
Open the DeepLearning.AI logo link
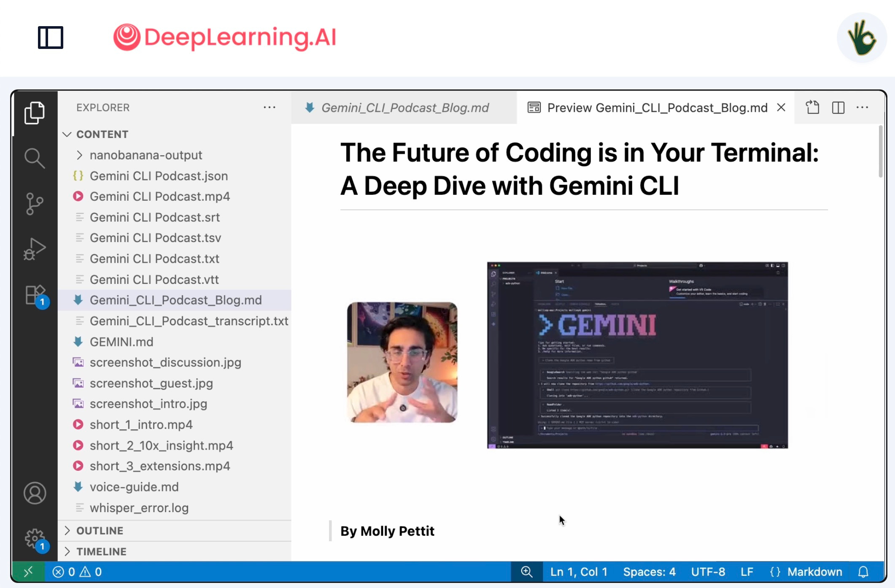[225, 37]
